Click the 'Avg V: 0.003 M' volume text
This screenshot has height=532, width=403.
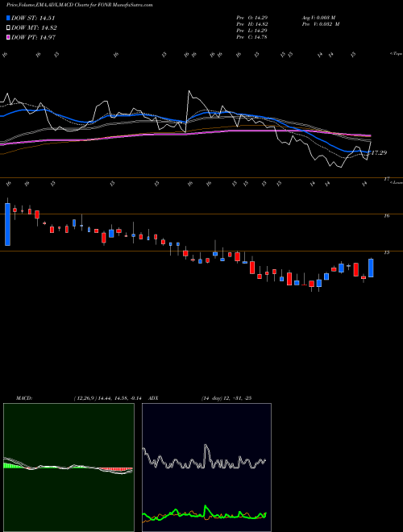[x=318, y=17]
